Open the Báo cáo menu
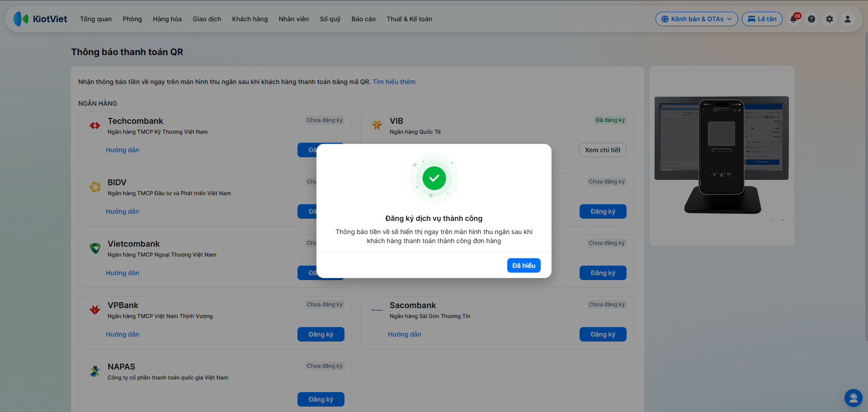Image resolution: width=868 pixels, height=412 pixels. click(363, 19)
